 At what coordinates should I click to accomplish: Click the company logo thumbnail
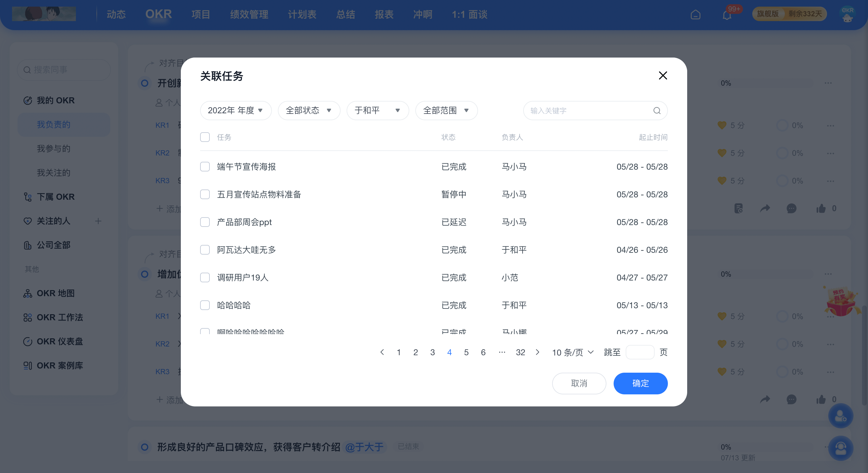(44, 14)
